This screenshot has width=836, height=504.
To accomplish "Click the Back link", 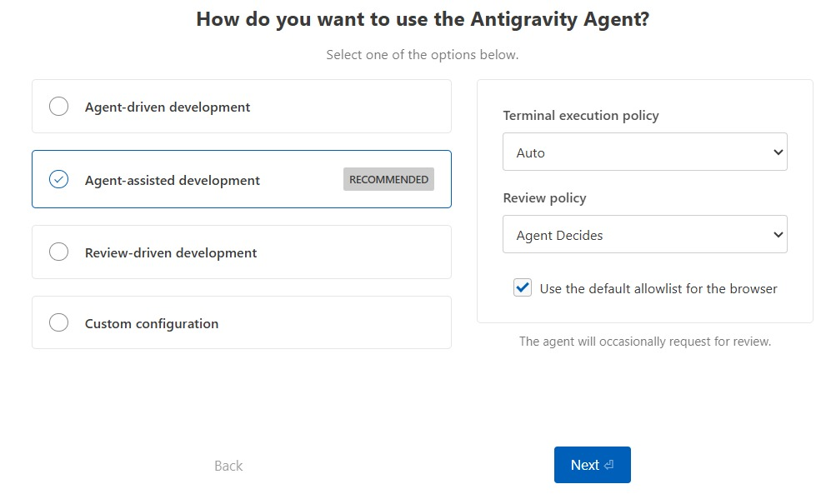I will [228, 465].
